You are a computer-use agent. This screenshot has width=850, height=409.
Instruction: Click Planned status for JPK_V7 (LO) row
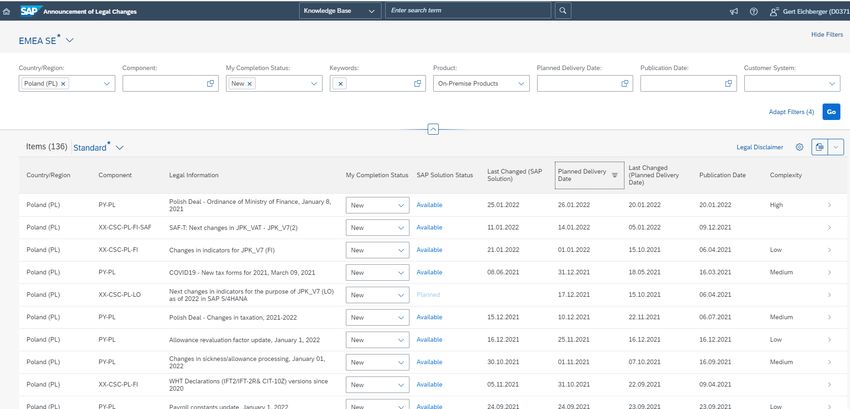point(428,295)
